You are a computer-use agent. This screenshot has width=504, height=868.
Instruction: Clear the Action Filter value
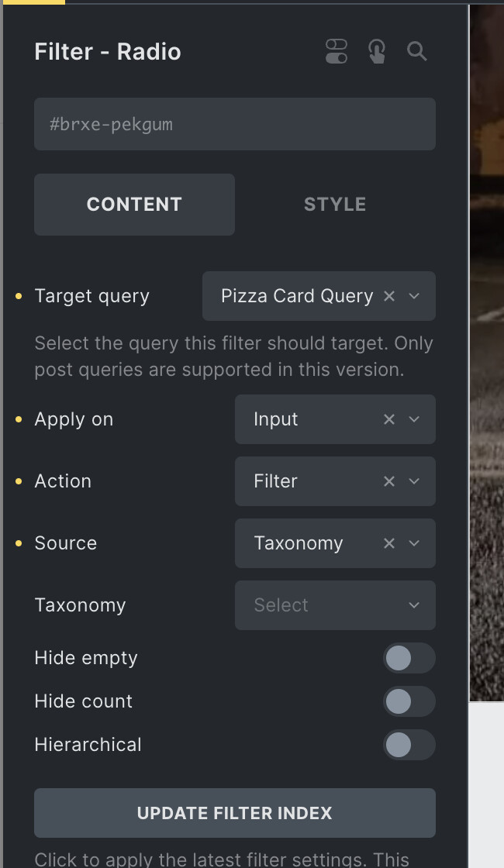pyautogui.click(x=389, y=481)
